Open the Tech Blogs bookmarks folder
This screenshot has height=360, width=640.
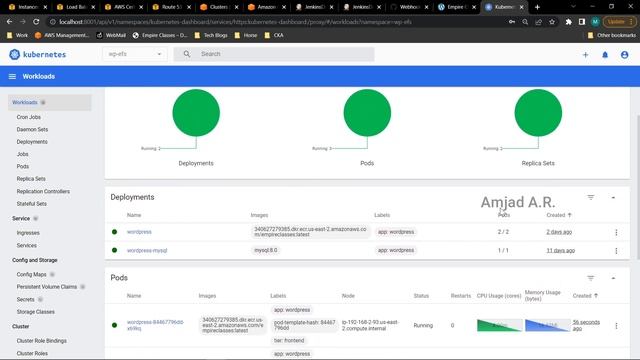(x=211, y=36)
